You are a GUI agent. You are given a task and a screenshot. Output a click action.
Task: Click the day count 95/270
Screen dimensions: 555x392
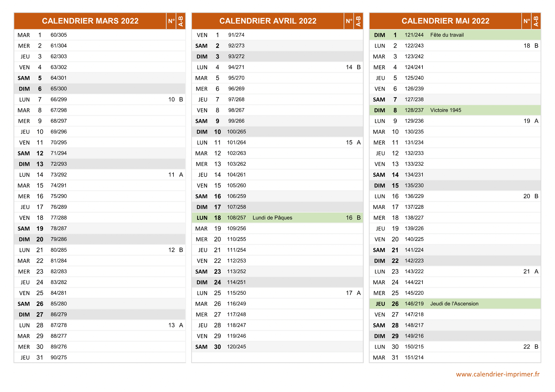[x=236, y=78]
